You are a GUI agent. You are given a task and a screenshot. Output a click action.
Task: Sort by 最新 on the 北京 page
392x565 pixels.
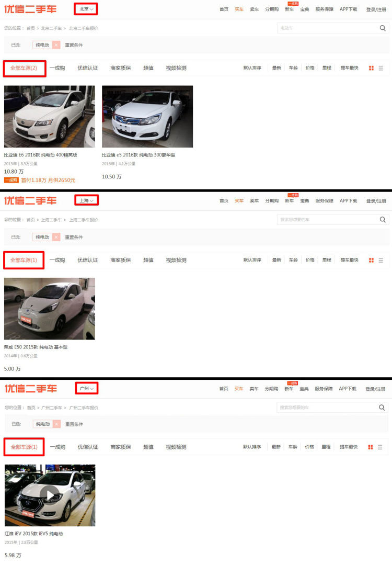[276, 67]
